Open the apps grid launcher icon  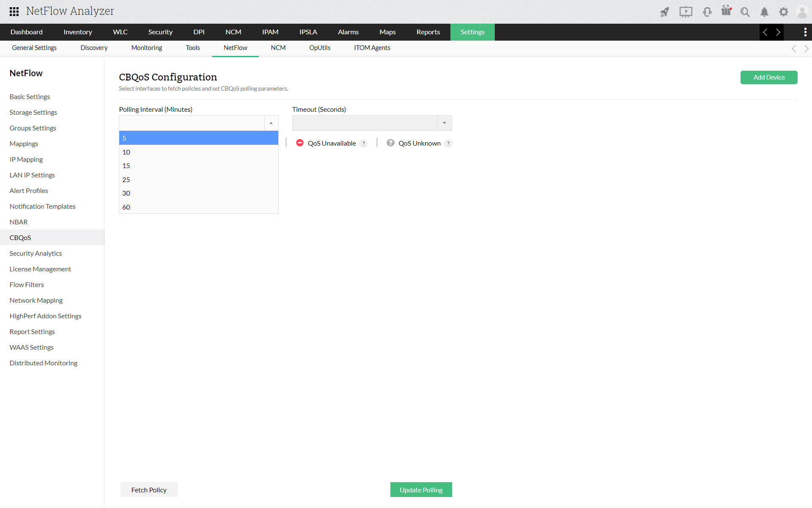coord(14,11)
